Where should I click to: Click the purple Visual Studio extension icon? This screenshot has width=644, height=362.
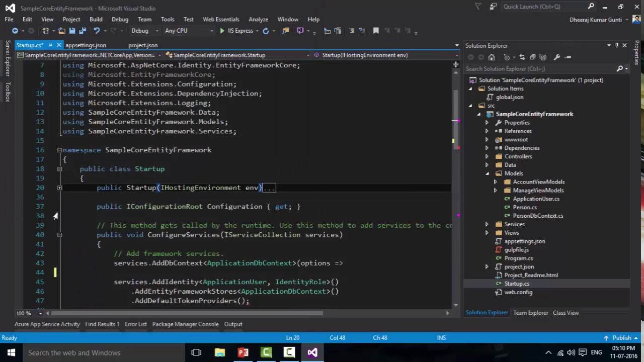[300, 31]
